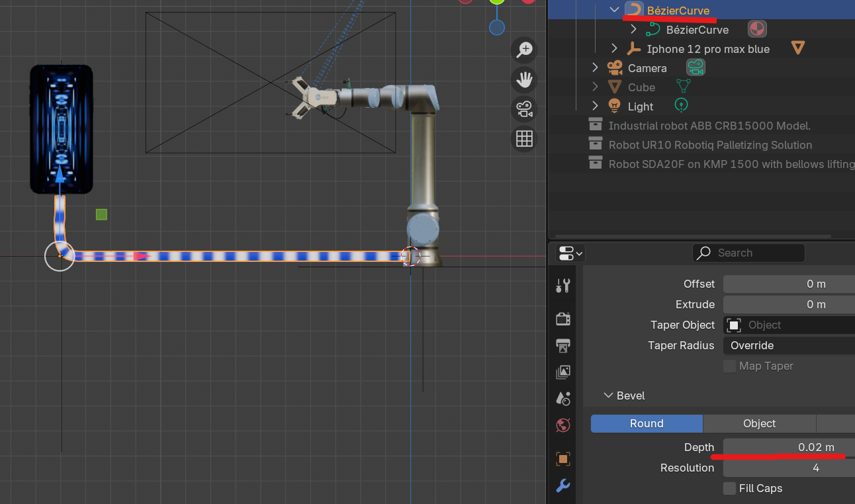
Task: Open the Output properties tab (printer icon)
Action: tap(563, 345)
